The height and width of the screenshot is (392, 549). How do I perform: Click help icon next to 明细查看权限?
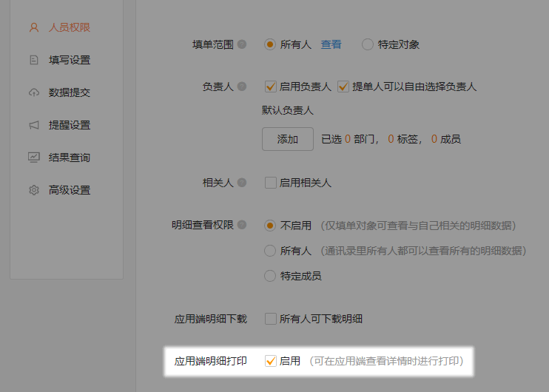(242, 226)
